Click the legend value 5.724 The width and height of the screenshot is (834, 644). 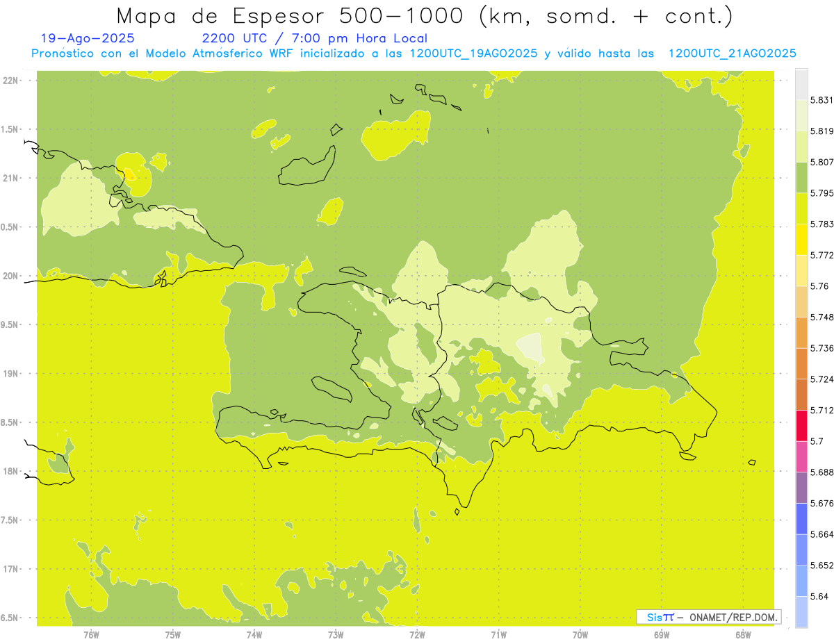pyautogui.click(x=823, y=379)
